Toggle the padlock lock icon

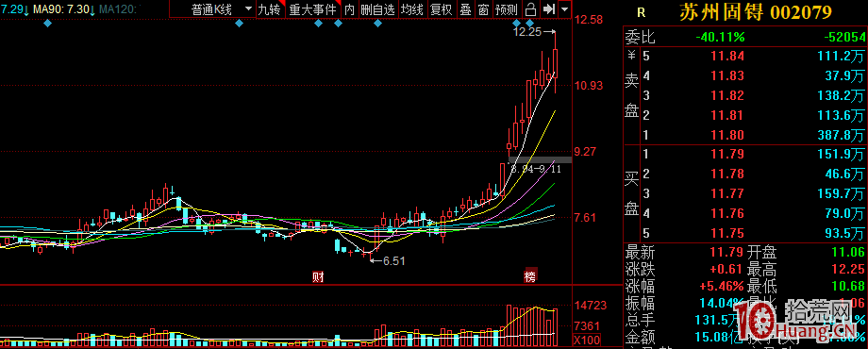530,8
